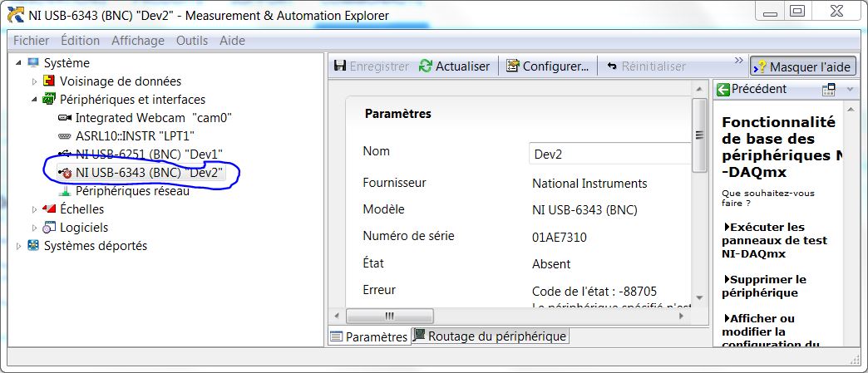Screen dimensions: 868x373
Task: Expand the Échelles tree node
Action: point(34,209)
